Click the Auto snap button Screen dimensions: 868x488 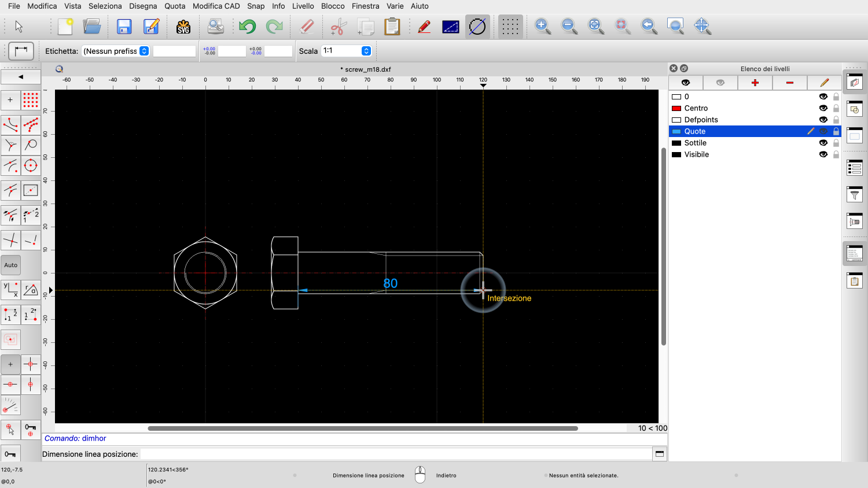[x=11, y=265]
